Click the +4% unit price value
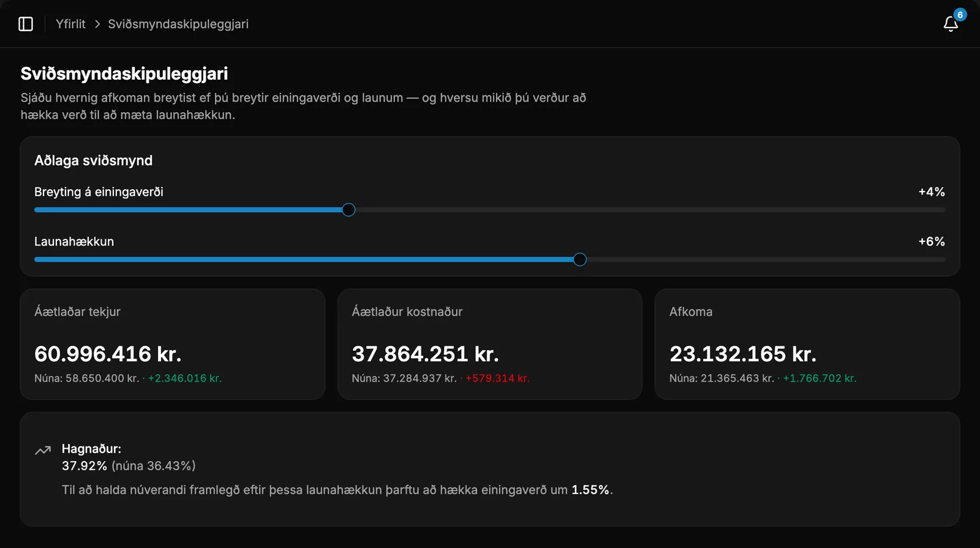 932,192
